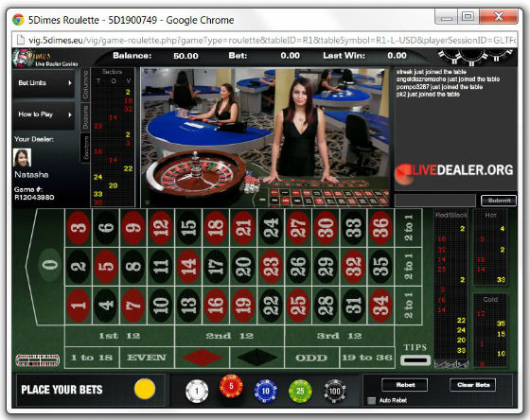Screen dimensions: 530x420
Task: Place a chip on black 33
Action: 353,228
